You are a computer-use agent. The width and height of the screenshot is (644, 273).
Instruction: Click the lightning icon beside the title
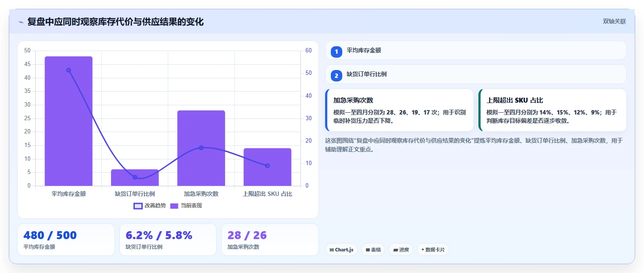click(21, 22)
